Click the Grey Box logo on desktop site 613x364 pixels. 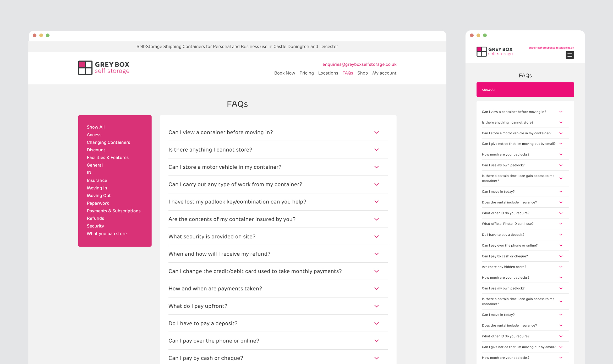104,68
